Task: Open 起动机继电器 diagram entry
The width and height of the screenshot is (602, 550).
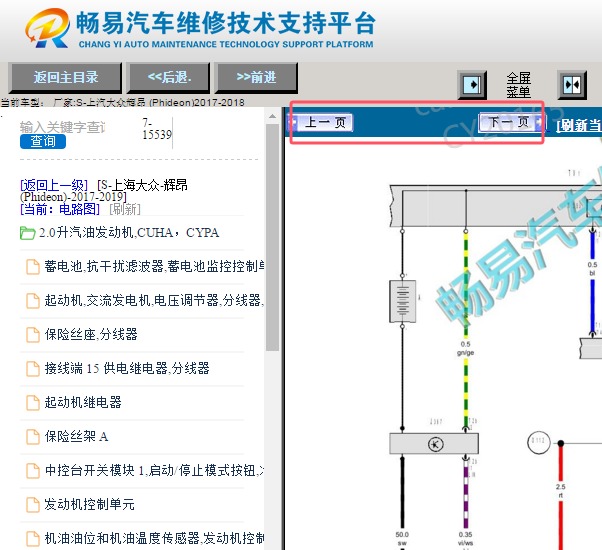Action: 83,402
